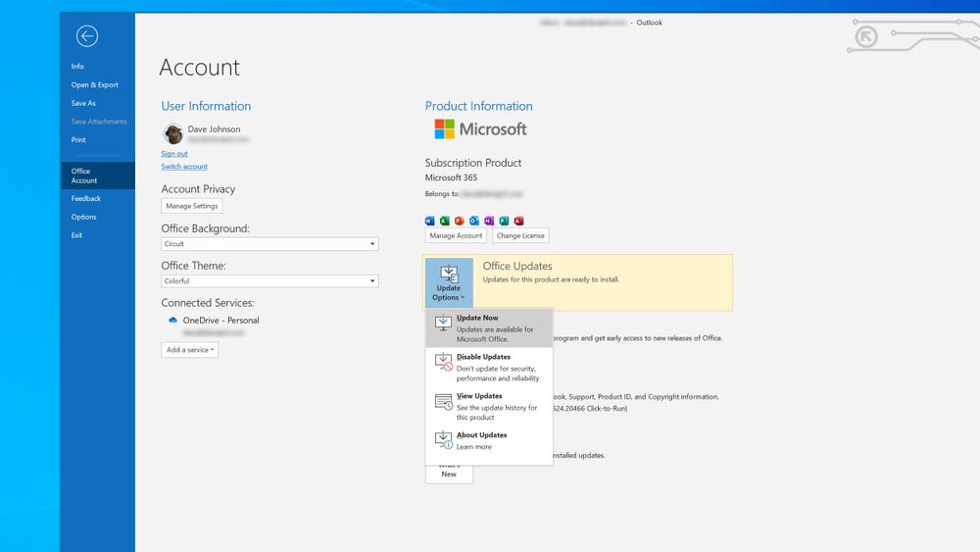
Task: Follow the Switch account link
Action: pyautogui.click(x=184, y=167)
